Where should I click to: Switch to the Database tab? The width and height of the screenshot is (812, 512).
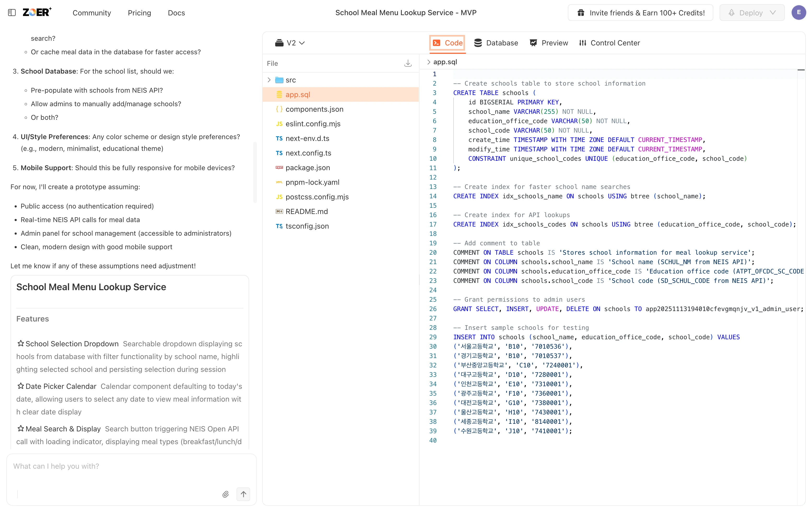coord(496,43)
